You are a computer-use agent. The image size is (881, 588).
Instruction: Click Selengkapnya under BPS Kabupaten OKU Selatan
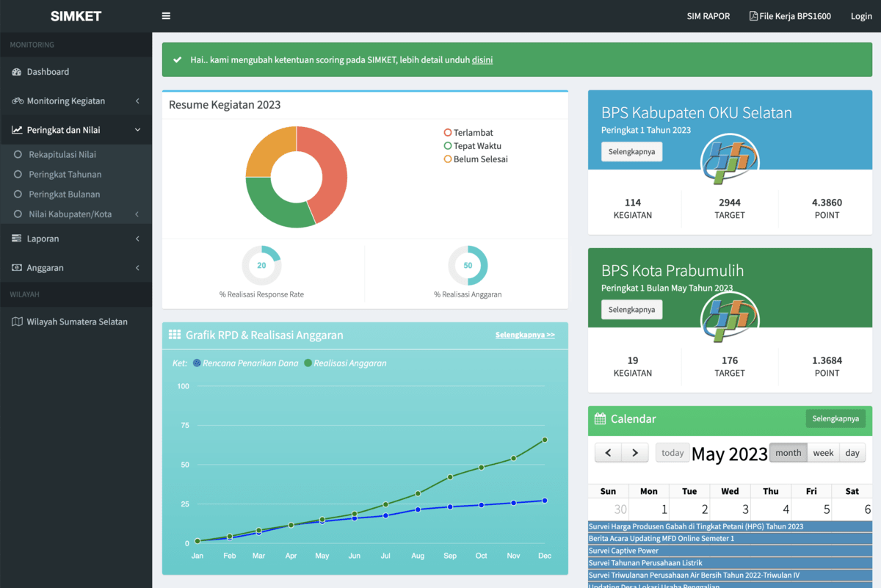[631, 151]
